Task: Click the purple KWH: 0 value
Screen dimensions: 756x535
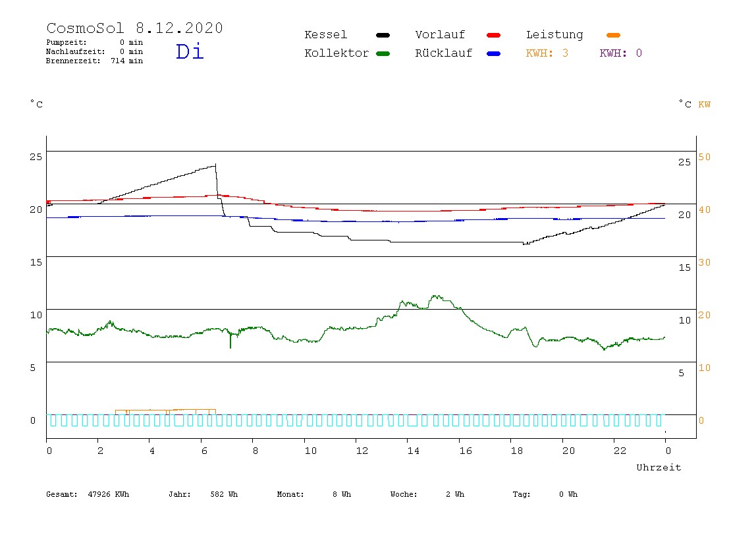Action: point(621,53)
